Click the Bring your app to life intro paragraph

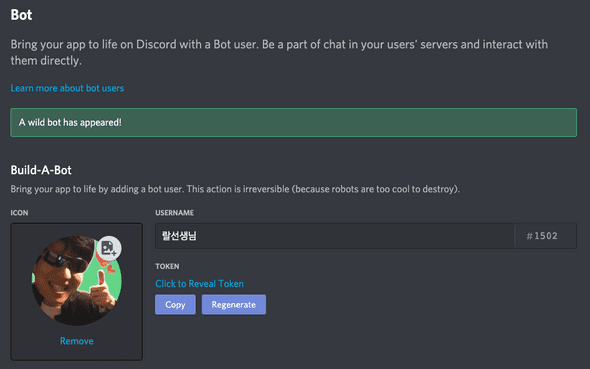coord(279,52)
